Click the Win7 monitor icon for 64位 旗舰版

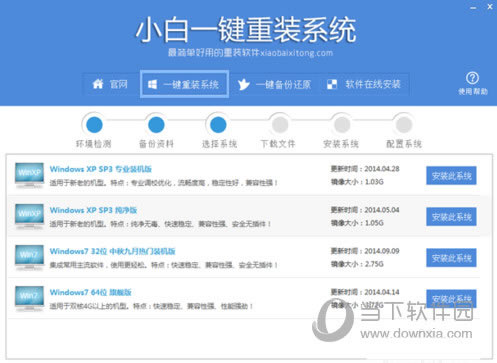(x=29, y=299)
